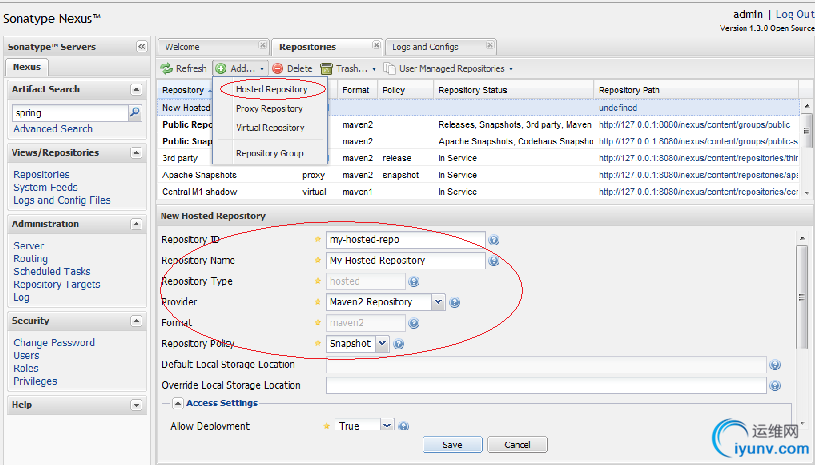Screen dimensions: 815x465
Task: Collapse the Administration panel
Action: (136, 224)
